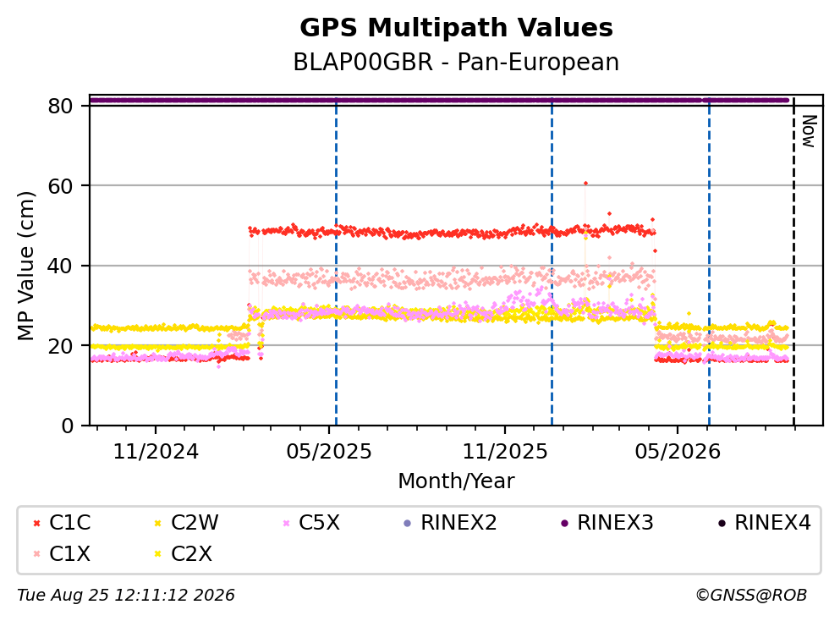Image resolution: width=840 pixels, height=621 pixels.
Task: Click the Tue Aug 25 timestamp text
Action: (x=126, y=596)
